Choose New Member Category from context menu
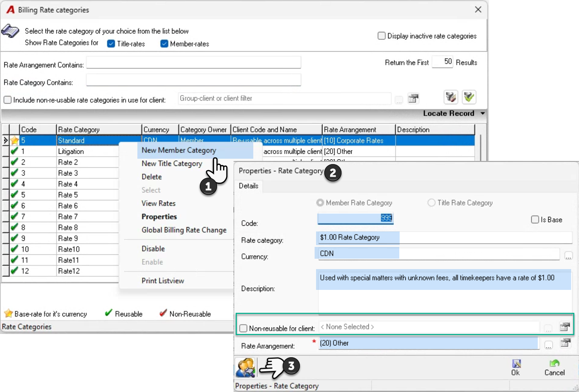This screenshot has width=579, height=392. point(179,150)
